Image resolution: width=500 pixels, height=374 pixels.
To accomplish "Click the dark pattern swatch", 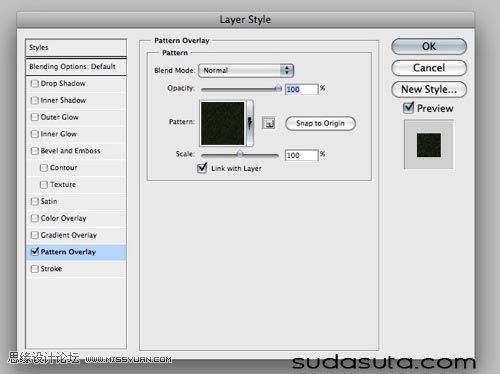I will coord(222,123).
